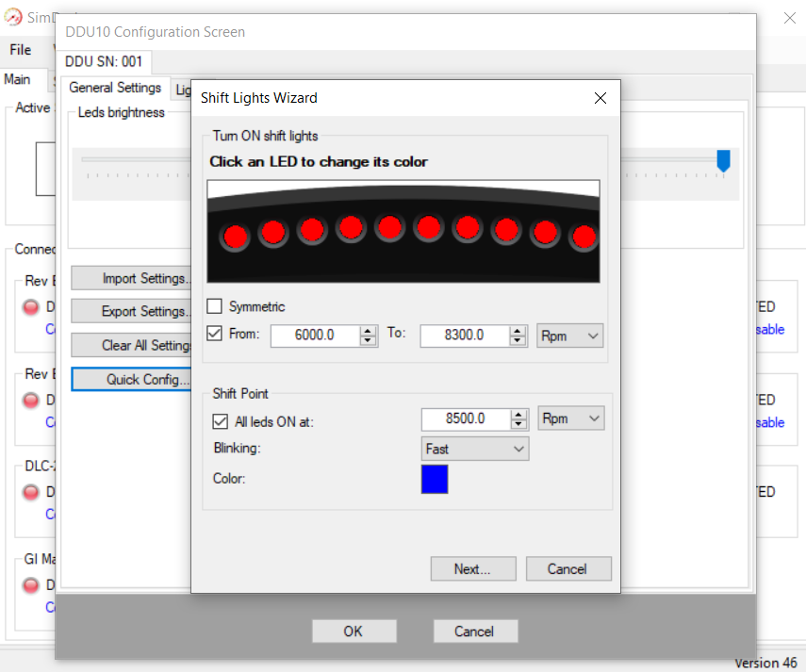Image resolution: width=806 pixels, height=672 pixels.
Task: Open the Blinking speed dropdown
Action: coord(474,450)
